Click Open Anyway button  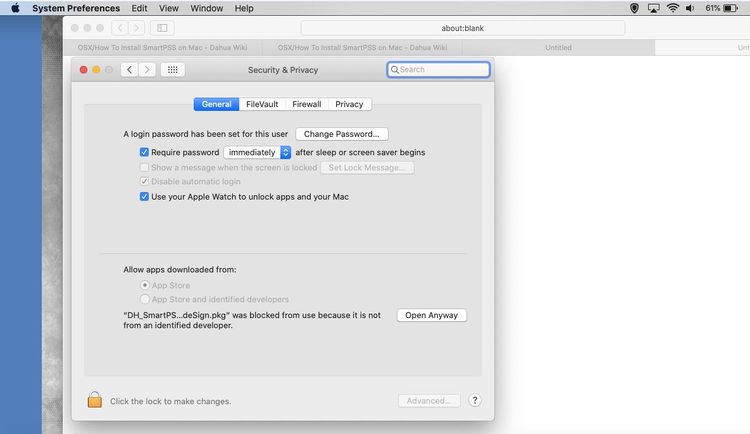click(x=431, y=315)
